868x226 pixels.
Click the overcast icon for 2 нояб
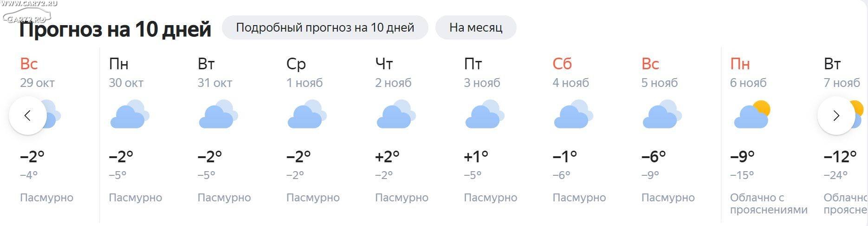[x=396, y=114]
